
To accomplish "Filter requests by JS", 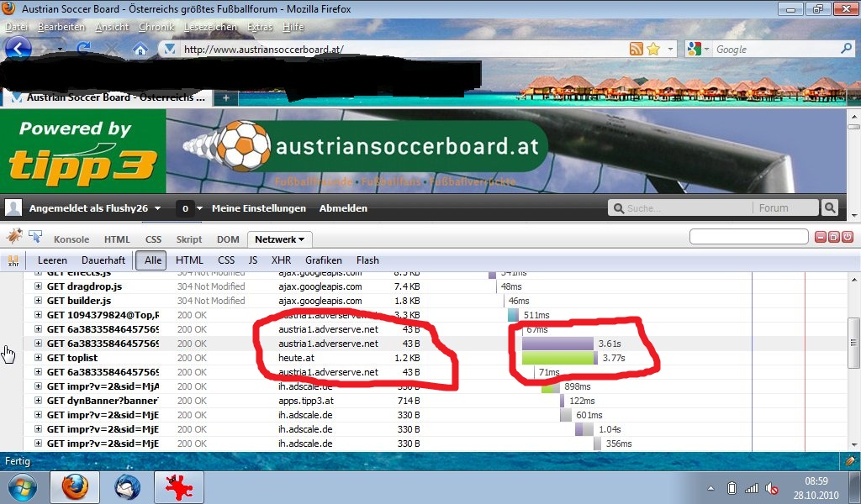I will click(252, 260).
